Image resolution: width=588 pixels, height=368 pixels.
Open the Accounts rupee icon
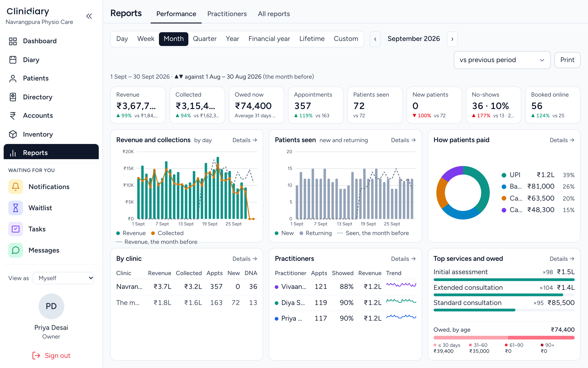point(13,116)
